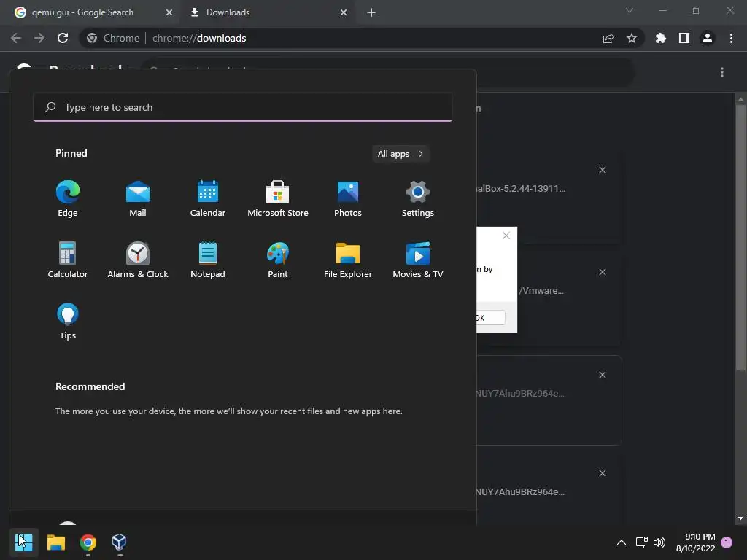The height and width of the screenshot is (560, 747).
Task: Toggle Chrome side panel icon
Action: point(684,38)
